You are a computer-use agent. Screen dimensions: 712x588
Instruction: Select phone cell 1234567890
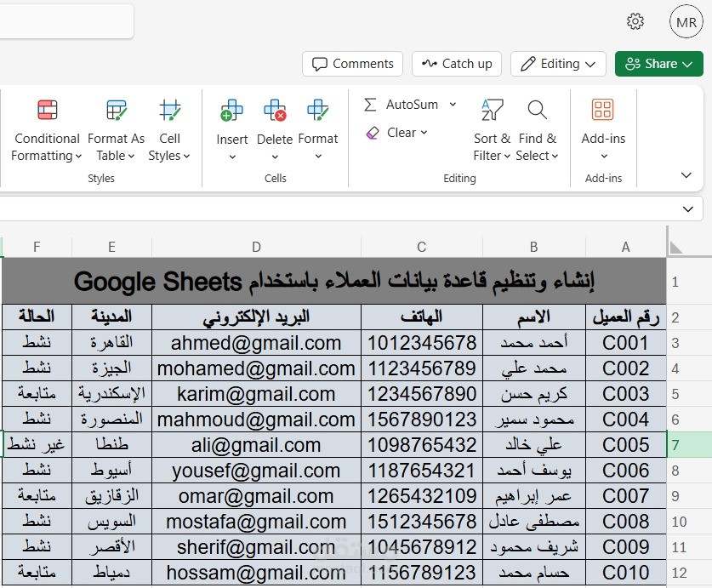[x=421, y=393]
